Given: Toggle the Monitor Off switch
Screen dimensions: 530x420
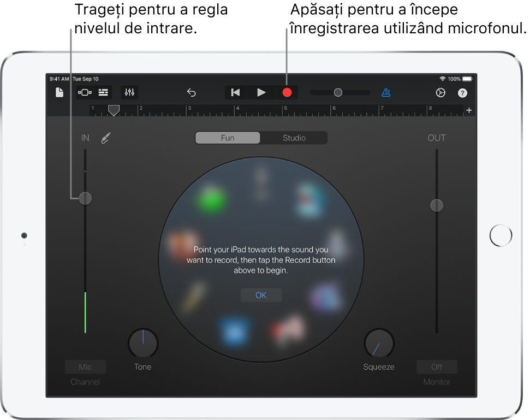Looking at the screenshot, I should (x=436, y=366).
